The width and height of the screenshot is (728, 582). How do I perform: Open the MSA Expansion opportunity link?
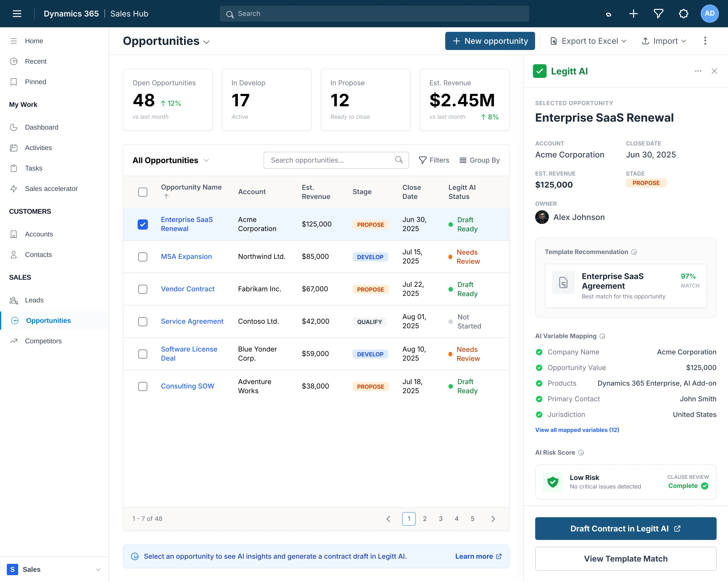pyautogui.click(x=186, y=256)
